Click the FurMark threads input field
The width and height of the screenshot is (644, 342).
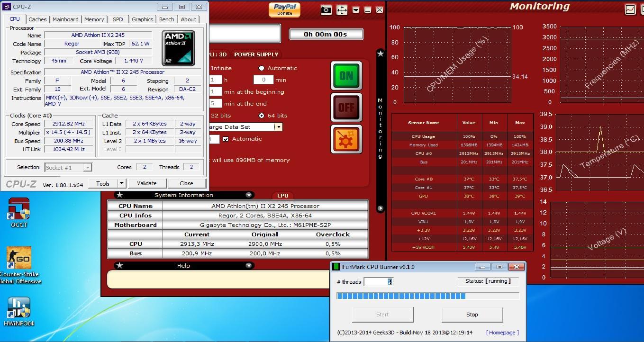(x=378, y=281)
